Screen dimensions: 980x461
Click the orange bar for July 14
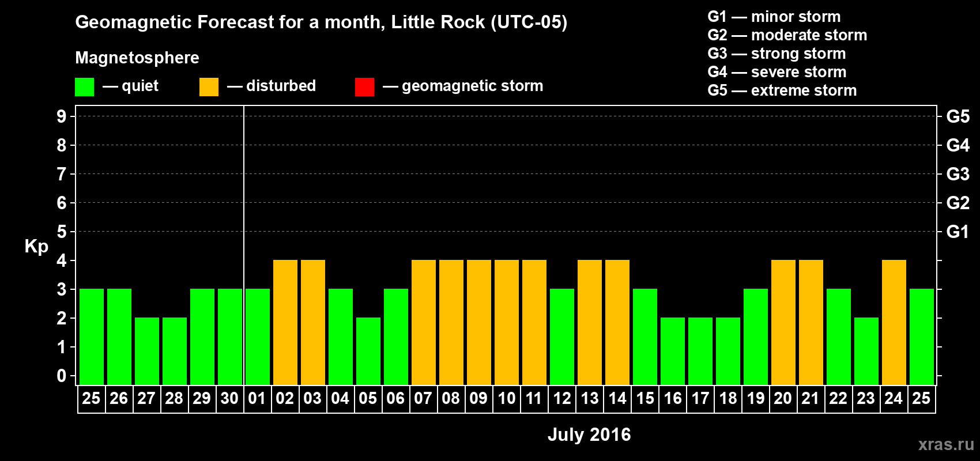click(x=617, y=322)
